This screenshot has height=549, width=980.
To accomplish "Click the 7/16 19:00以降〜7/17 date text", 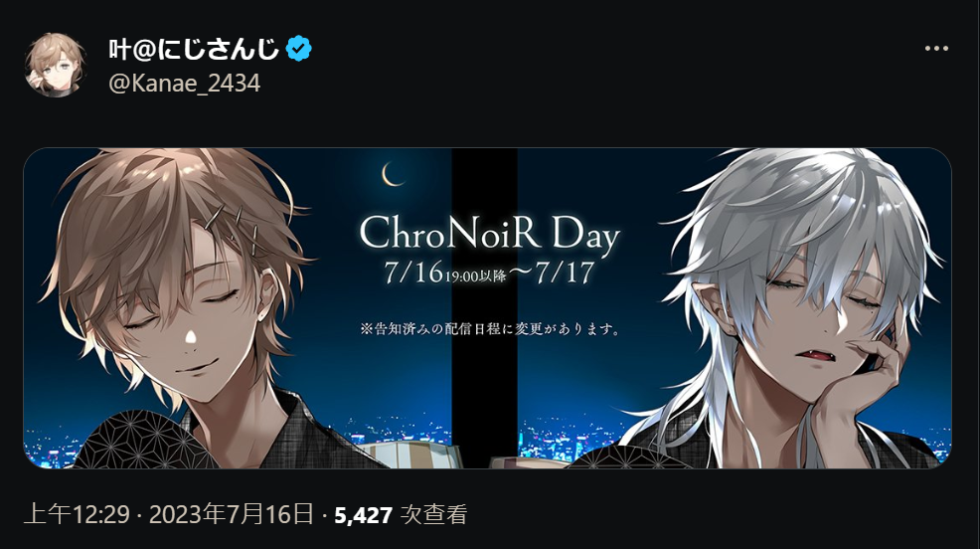I will coord(489,272).
